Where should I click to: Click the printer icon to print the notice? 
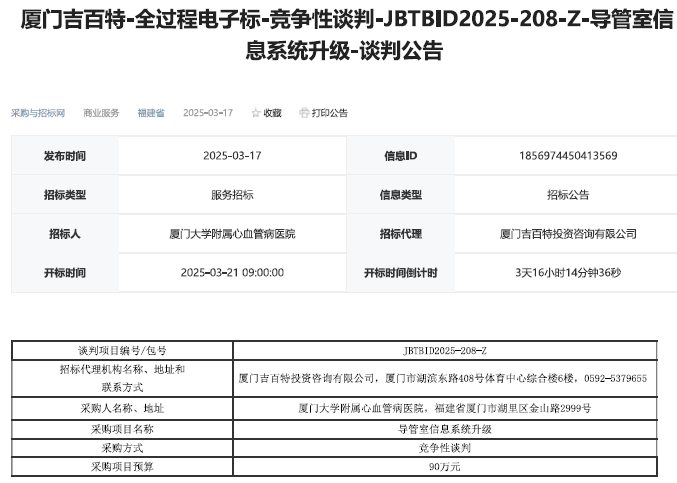coord(304,113)
